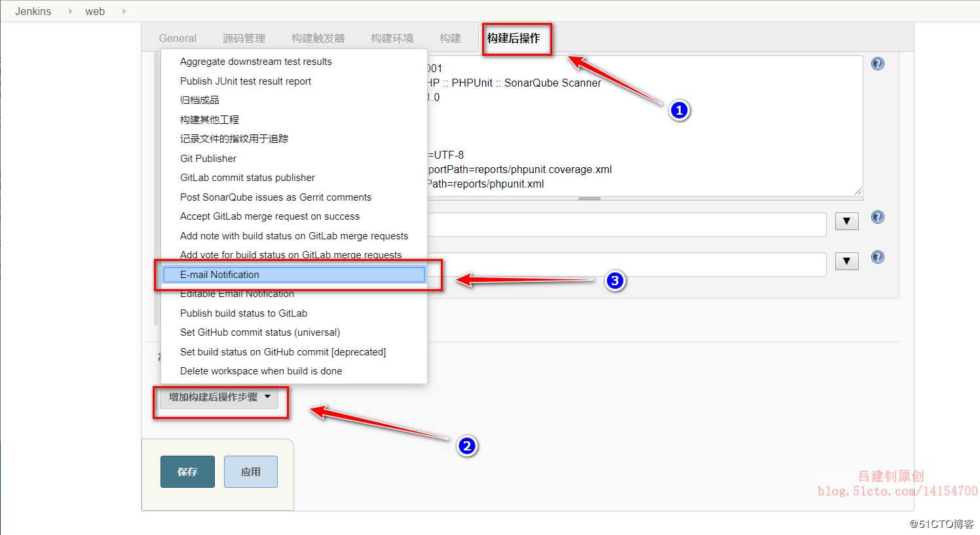Expand breadcrumb arrow after web
This screenshot has height=535, width=980.
pos(124,11)
